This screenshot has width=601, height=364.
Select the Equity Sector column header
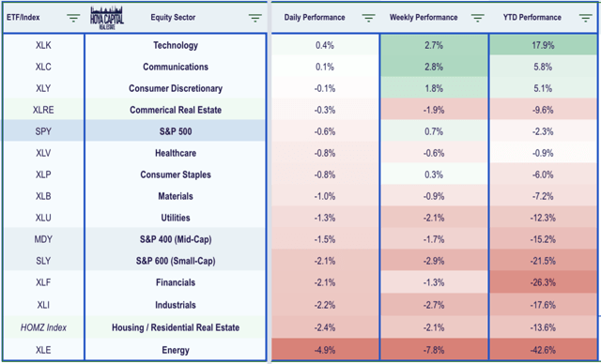[173, 18]
